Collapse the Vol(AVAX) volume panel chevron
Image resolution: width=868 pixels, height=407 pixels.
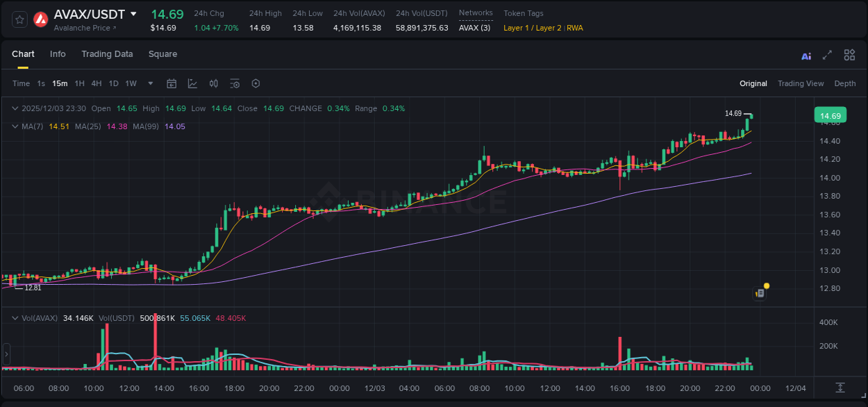click(15, 317)
